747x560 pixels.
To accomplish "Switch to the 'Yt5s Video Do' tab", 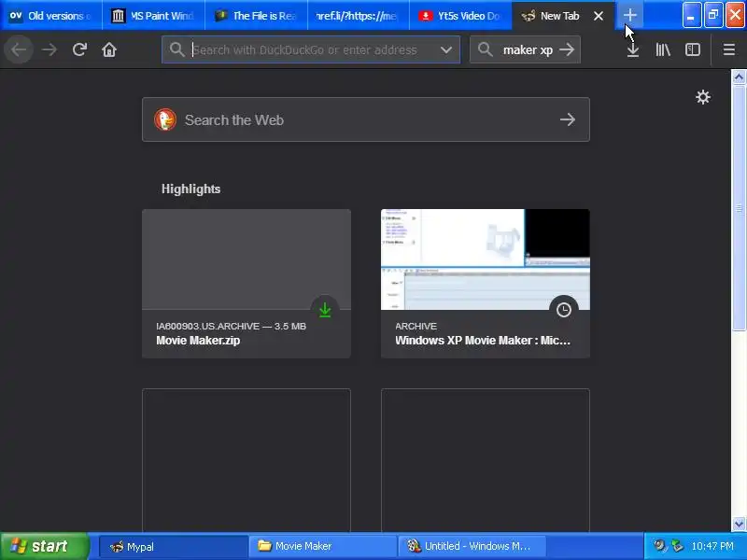I will [x=460, y=16].
